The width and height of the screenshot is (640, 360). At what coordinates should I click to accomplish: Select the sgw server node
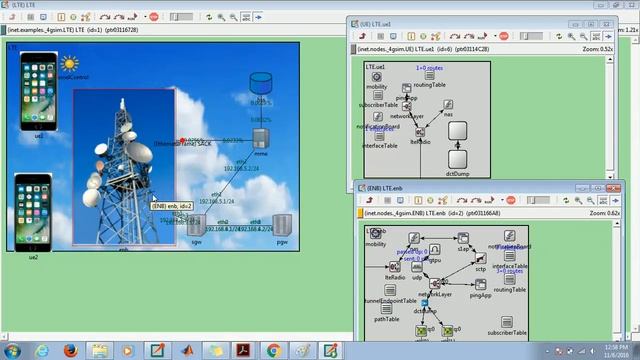196,225
